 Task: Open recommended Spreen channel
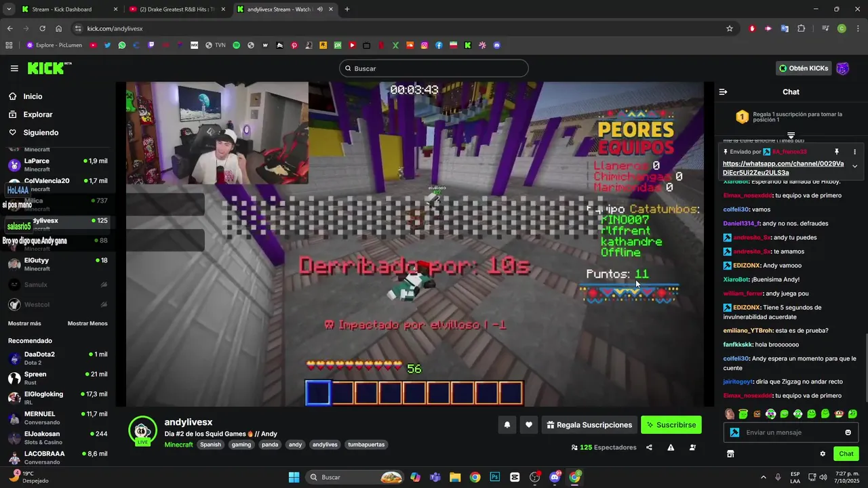pyautogui.click(x=58, y=378)
